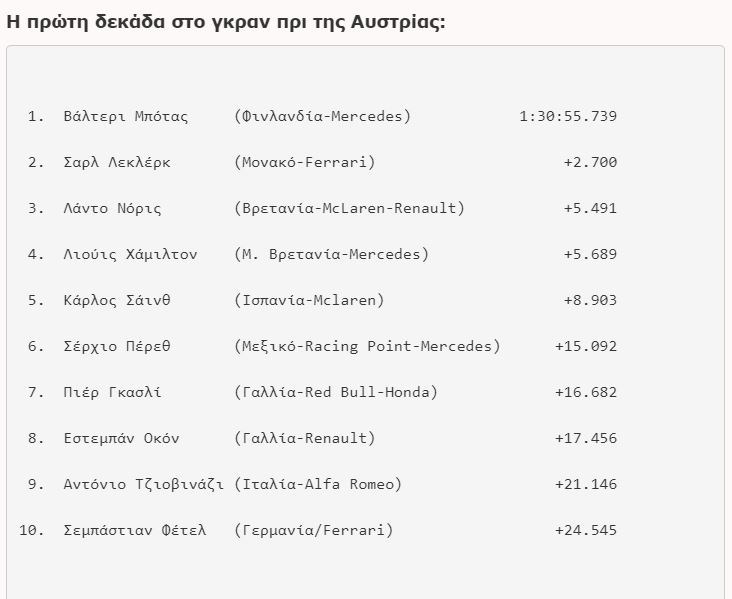
Task: Click the team text (Ιταλία-Alfa Romeo)
Action: tap(318, 484)
